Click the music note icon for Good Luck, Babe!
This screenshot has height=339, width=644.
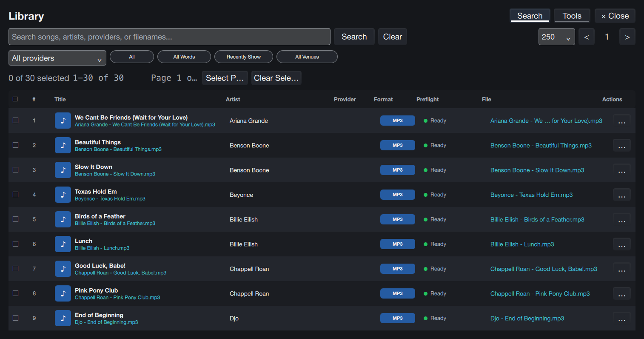pyautogui.click(x=63, y=269)
